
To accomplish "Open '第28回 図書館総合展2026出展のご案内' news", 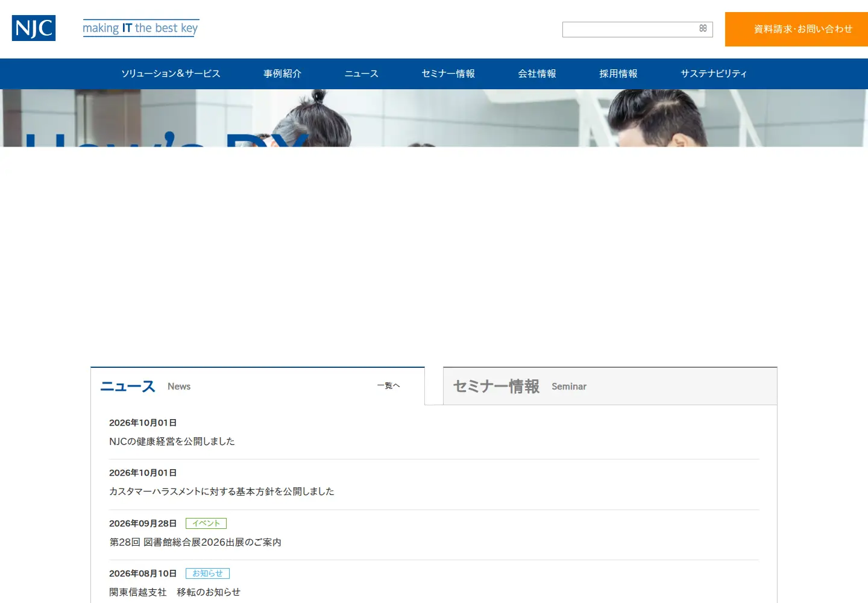I will [x=195, y=542].
